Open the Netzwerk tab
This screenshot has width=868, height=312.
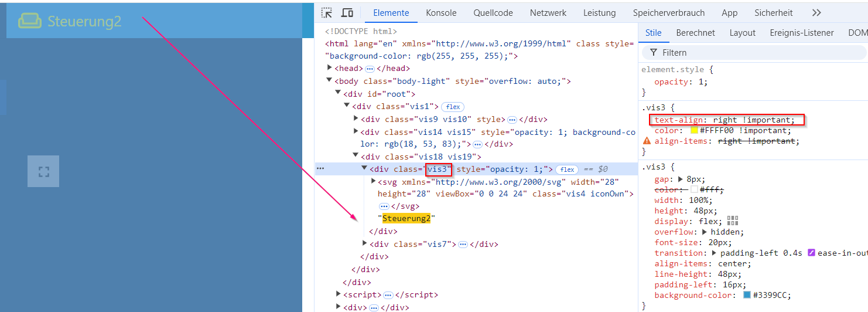(548, 13)
